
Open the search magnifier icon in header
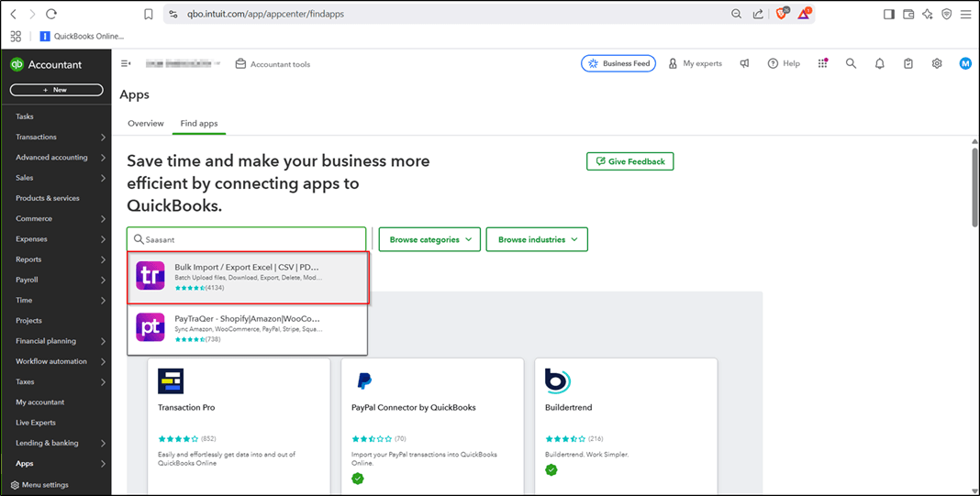851,63
